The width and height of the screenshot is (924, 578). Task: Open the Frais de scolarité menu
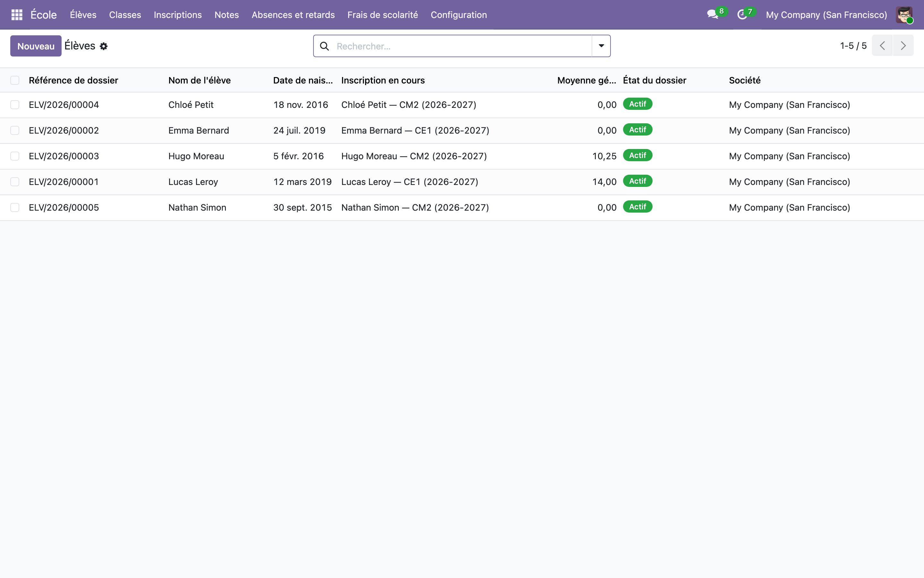tap(382, 14)
